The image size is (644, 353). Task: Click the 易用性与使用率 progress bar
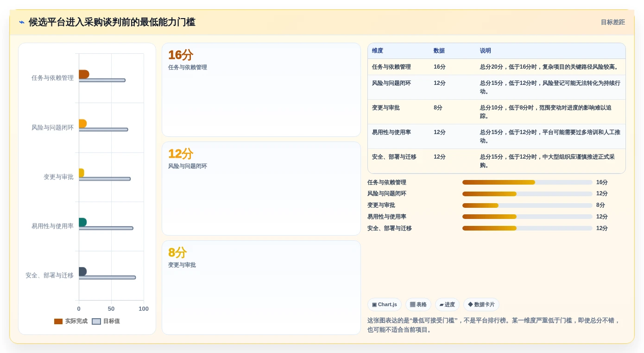tap(527, 217)
